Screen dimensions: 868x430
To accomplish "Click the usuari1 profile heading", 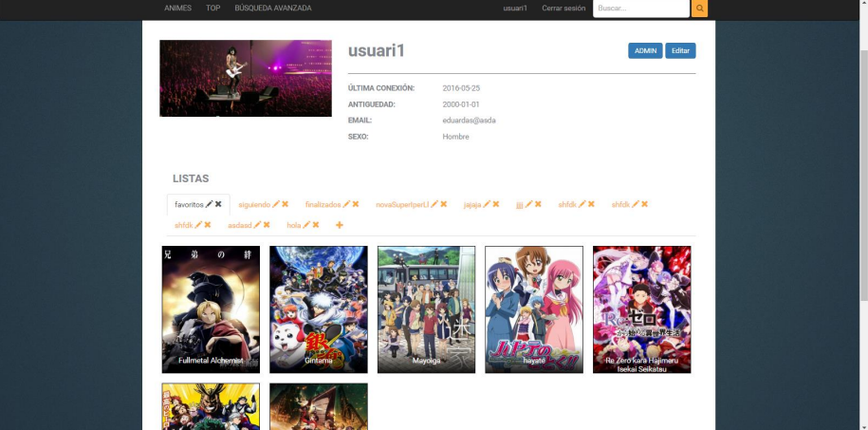I will 377,51.
